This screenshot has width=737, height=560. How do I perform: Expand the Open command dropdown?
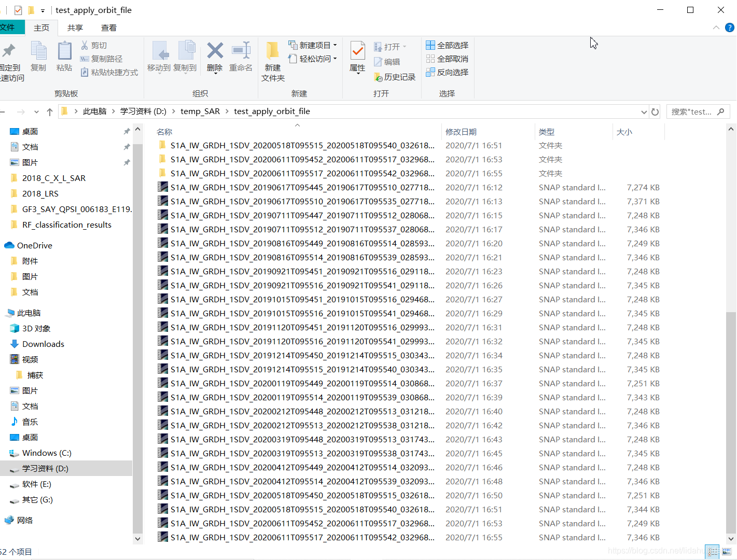point(405,47)
